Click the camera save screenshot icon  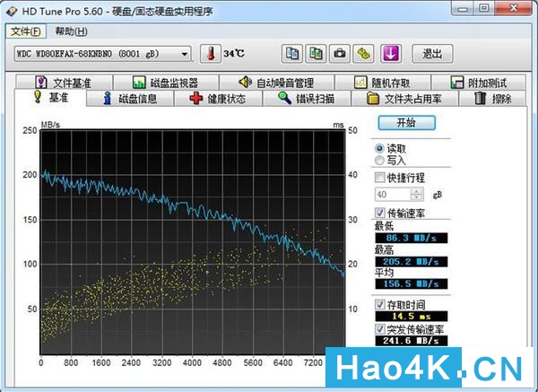(340, 54)
